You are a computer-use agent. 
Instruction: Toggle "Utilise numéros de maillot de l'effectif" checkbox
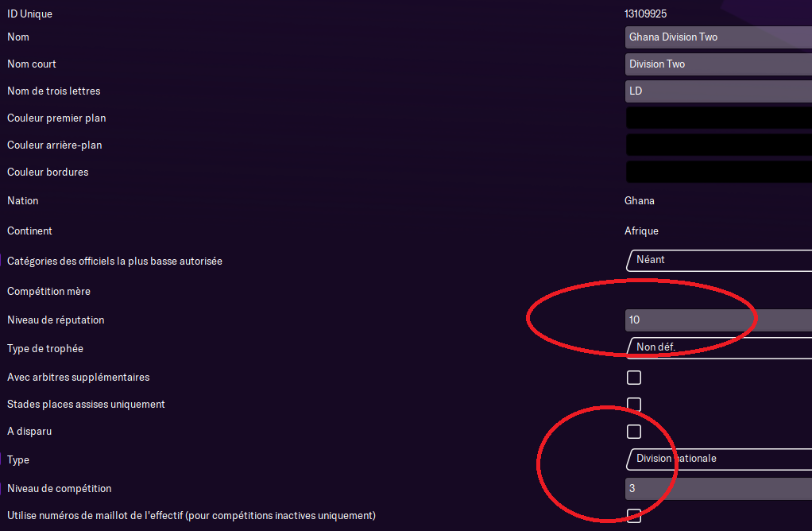tap(634, 516)
